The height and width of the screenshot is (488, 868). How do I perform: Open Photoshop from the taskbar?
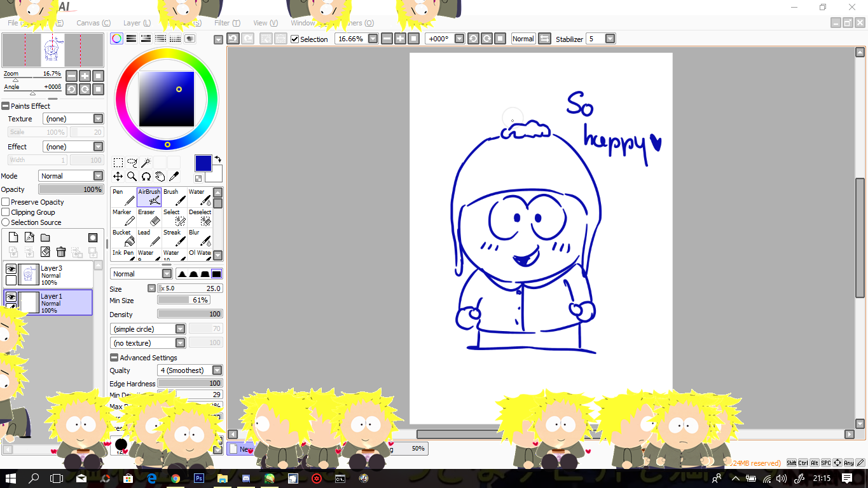(198, 478)
